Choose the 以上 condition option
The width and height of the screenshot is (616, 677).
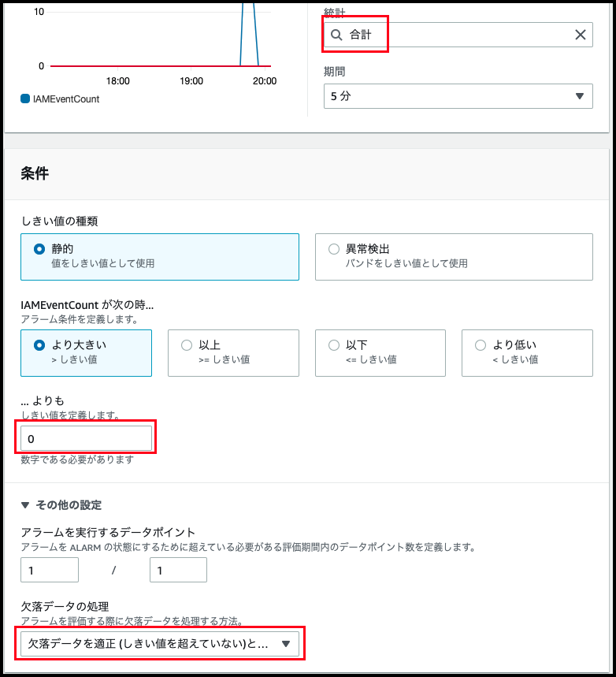tap(233, 353)
